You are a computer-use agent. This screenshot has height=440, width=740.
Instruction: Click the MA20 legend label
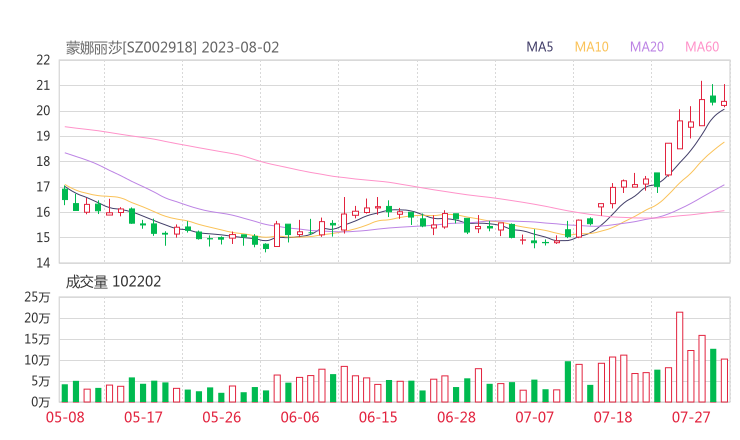(x=647, y=47)
